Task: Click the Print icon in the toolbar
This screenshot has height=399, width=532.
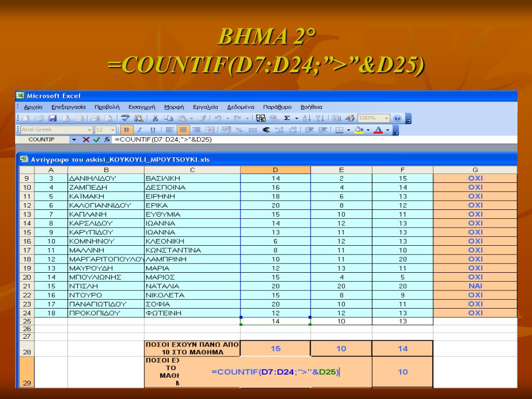Action: [x=96, y=118]
